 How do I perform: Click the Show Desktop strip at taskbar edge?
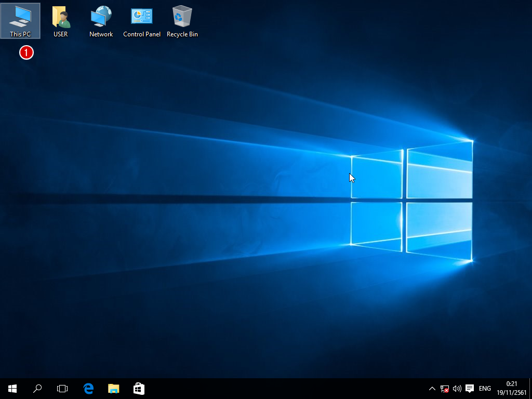pyautogui.click(x=530, y=389)
